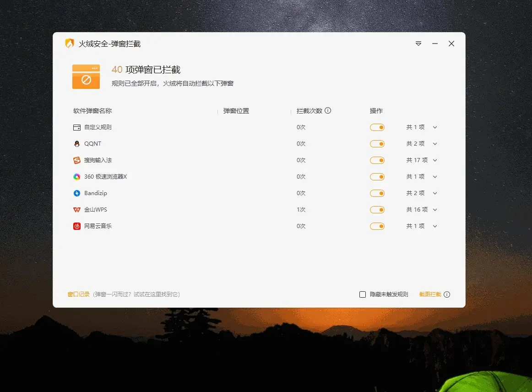Expand the 360 极速浏览器X chevron
This screenshot has height=392, width=532.
(435, 177)
